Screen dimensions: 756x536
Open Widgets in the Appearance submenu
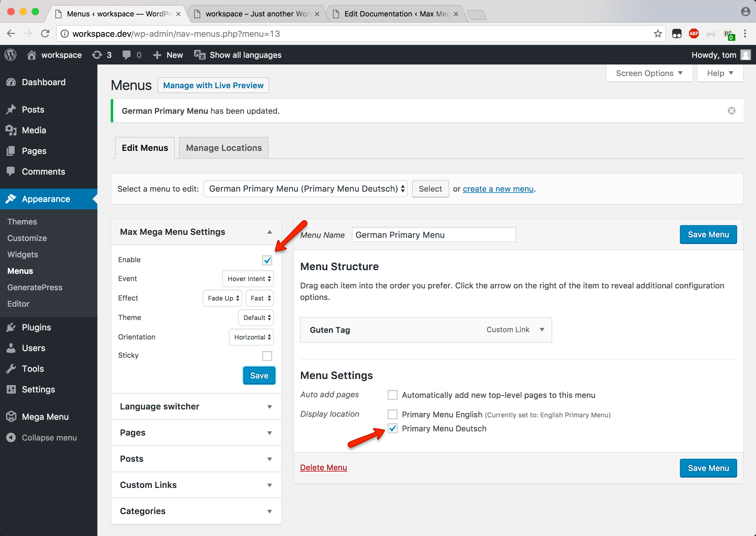point(23,255)
